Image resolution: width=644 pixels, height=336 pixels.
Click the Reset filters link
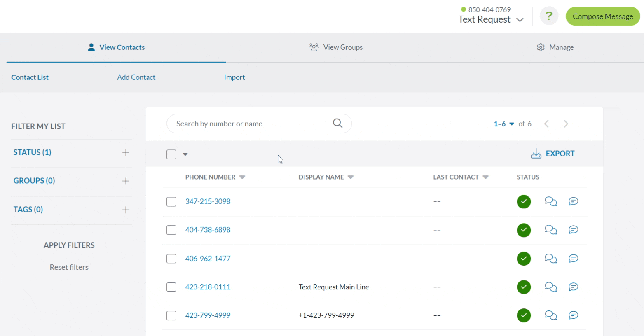[x=69, y=267]
